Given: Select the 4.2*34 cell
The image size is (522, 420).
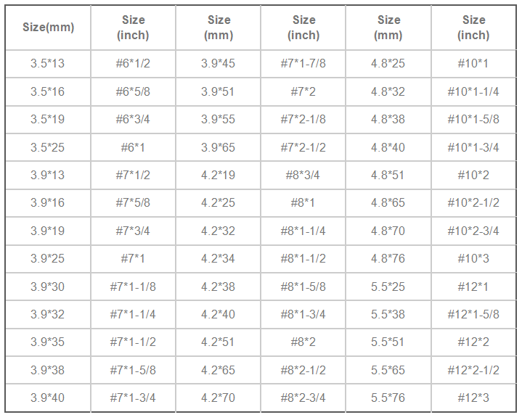Looking at the screenshot, I should [x=218, y=259].
